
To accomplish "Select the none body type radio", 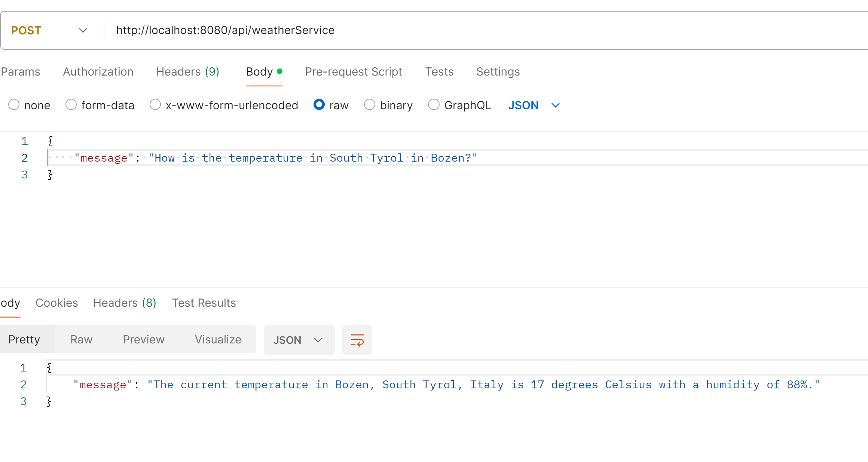I will tap(14, 105).
